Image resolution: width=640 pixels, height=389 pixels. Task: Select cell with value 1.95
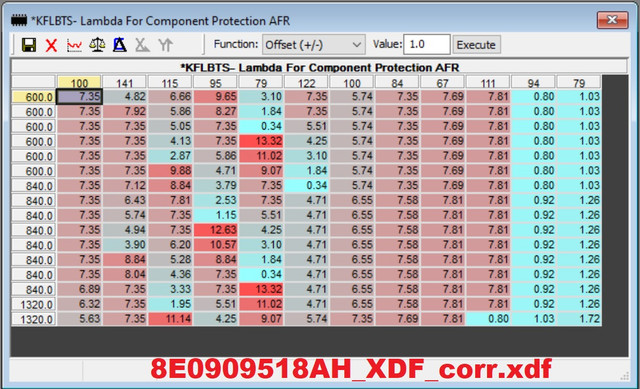(x=170, y=304)
